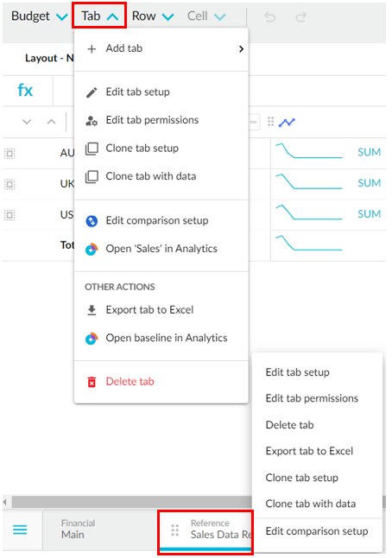Click the red trash icon for Delete tab
Image resolution: width=392 pixels, height=558 pixels.
[92, 382]
